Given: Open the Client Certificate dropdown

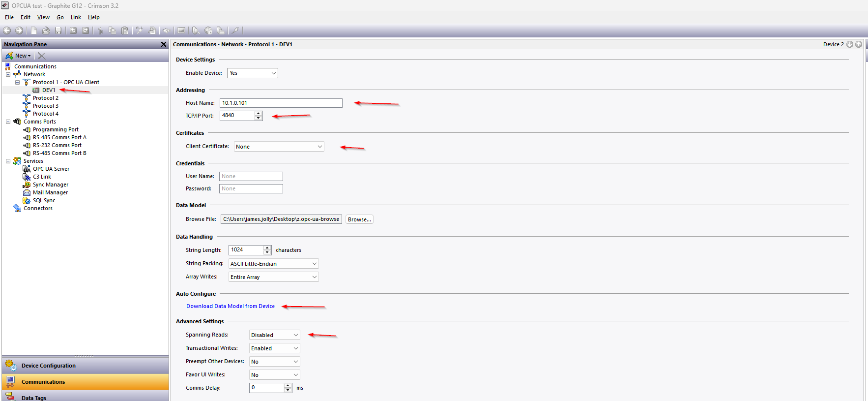Looking at the screenshot, I should (x=319, y=147).
